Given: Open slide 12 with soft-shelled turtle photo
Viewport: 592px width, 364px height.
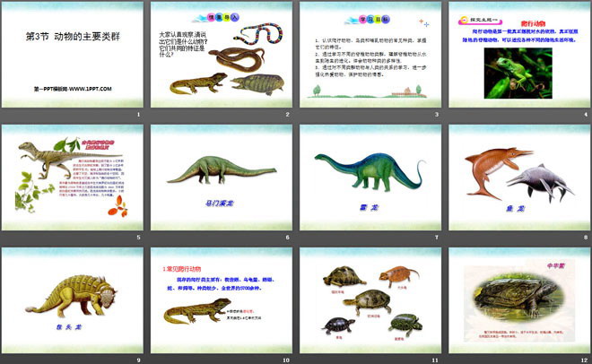Looking at the screenshot, I should point(519,300).
